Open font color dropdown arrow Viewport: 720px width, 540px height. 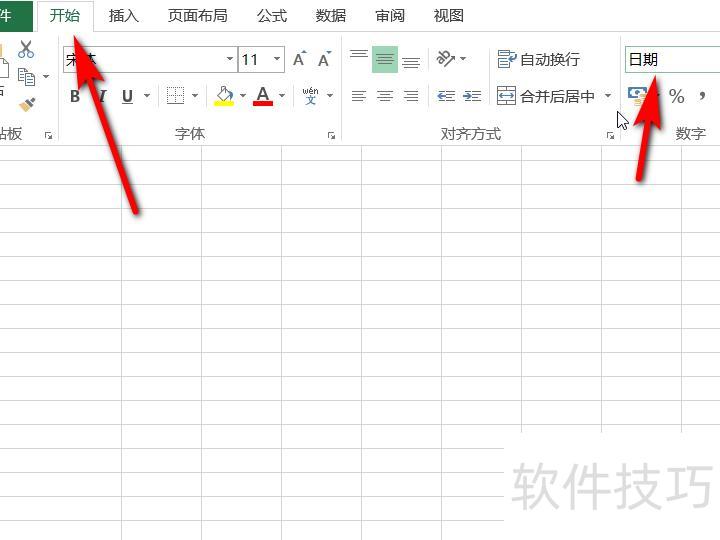coord(282,96)
